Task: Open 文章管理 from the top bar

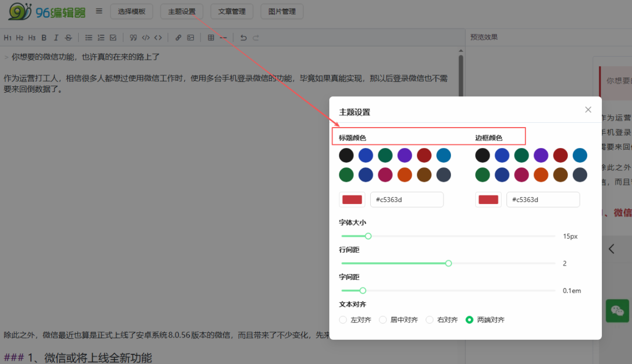Action: 232,11
